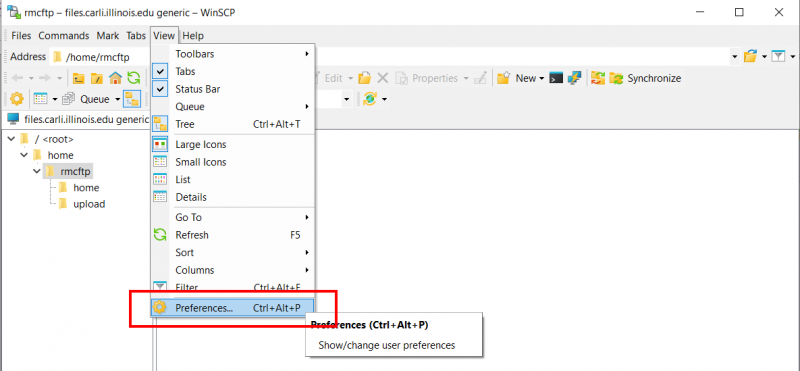Expand the Queue submenu in View menu
Viewport: 800px width, 371px height.
[x=233, y=107]
